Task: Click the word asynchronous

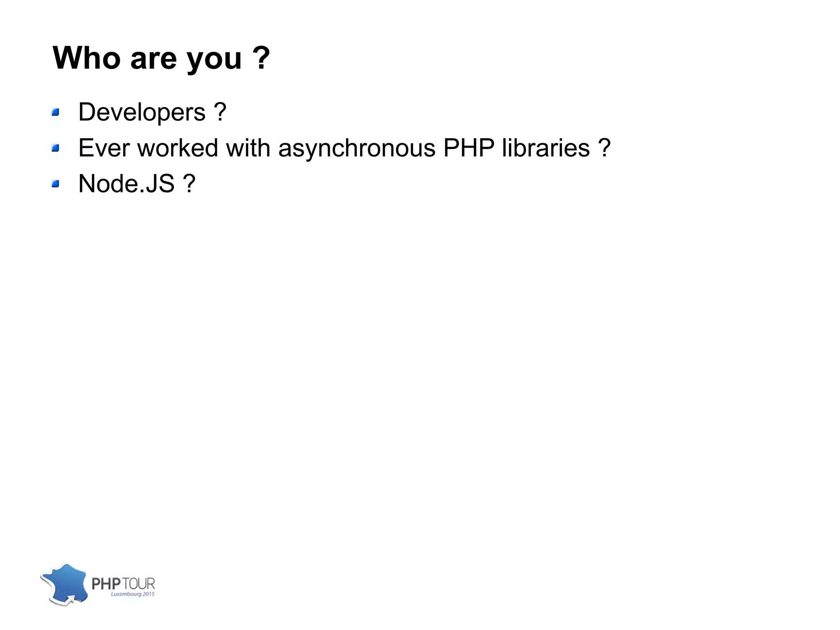Action: click(356, 148)
